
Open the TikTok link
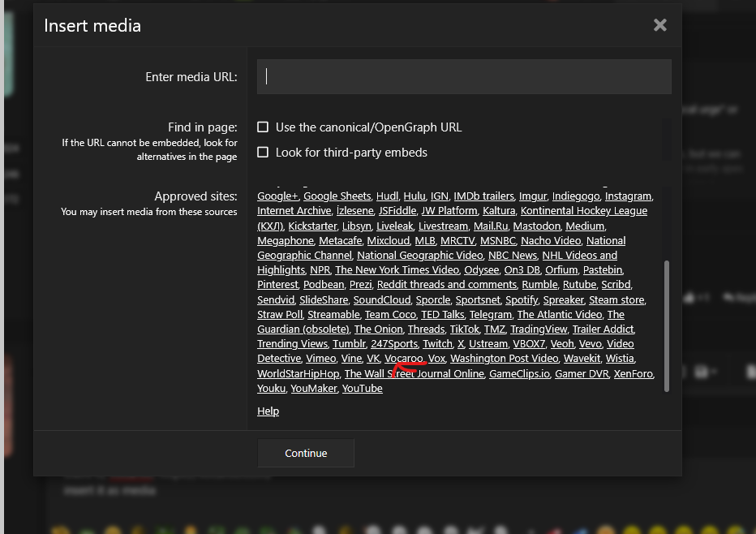pos(465,329)
